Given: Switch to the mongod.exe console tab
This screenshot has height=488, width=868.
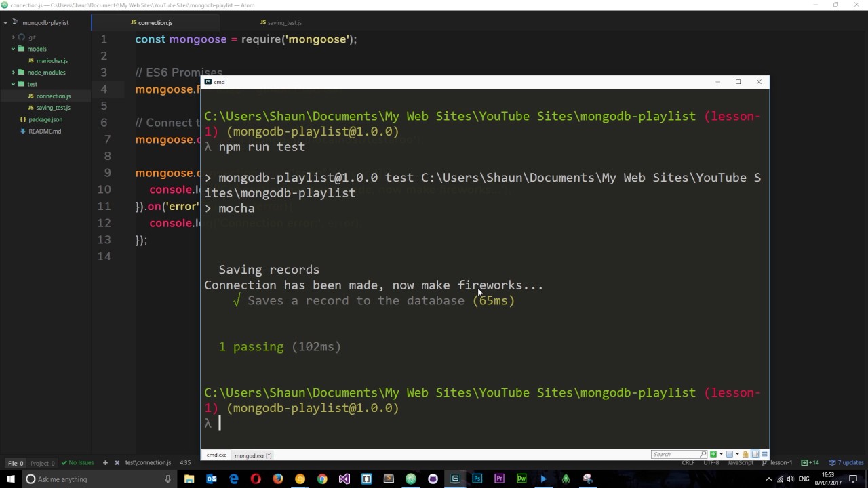Looking at the screenshot, I should [253, 455].
